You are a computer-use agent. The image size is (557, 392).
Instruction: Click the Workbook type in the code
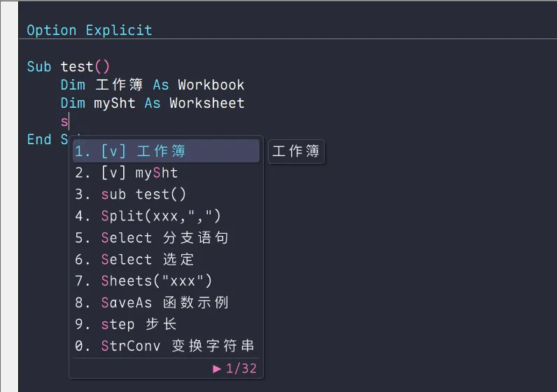click(211, 85)
